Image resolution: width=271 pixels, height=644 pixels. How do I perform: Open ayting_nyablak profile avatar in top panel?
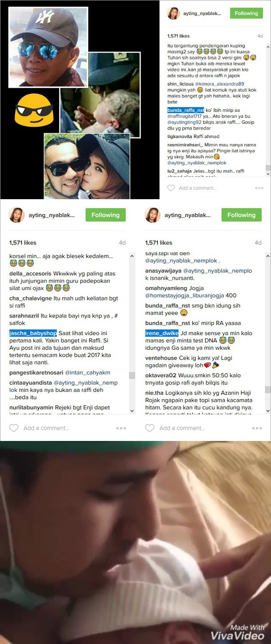pos(173,13)
